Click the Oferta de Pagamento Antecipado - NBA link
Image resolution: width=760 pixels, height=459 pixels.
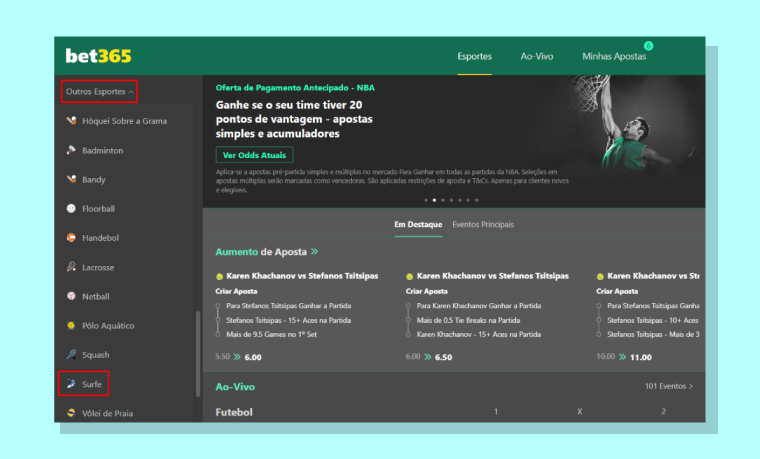pos(295,88)
